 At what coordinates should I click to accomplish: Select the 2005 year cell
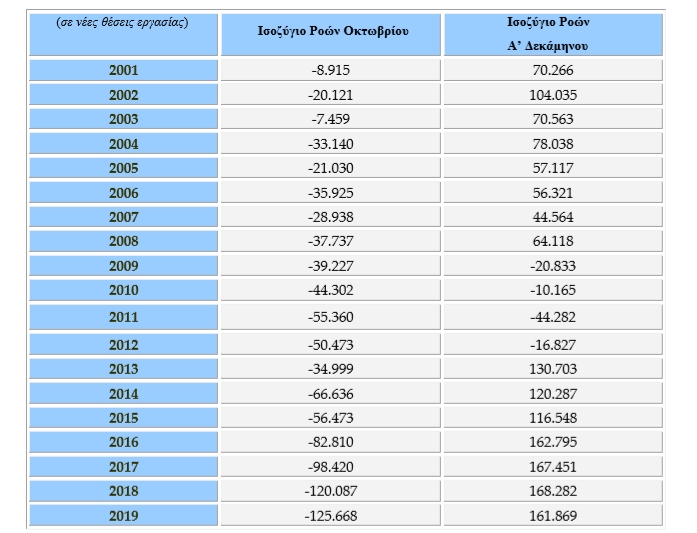pyautogui.click(x=123, y=168)
